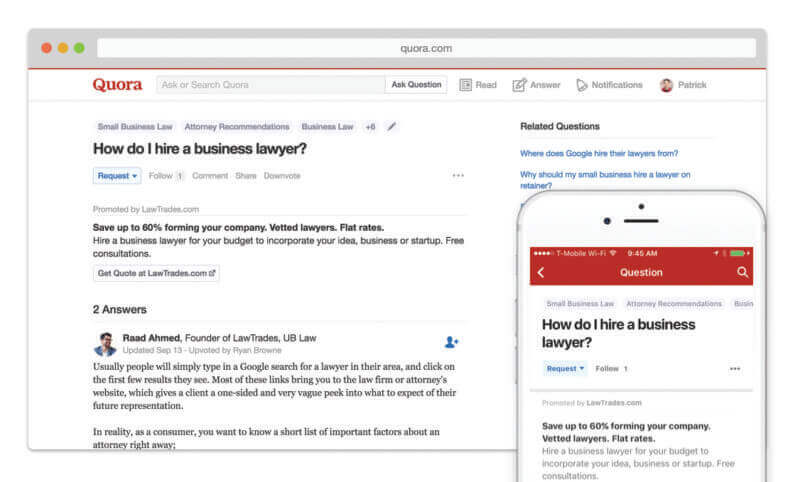
Task: Open Patrick's profile menu
Action: click(683, 85)
